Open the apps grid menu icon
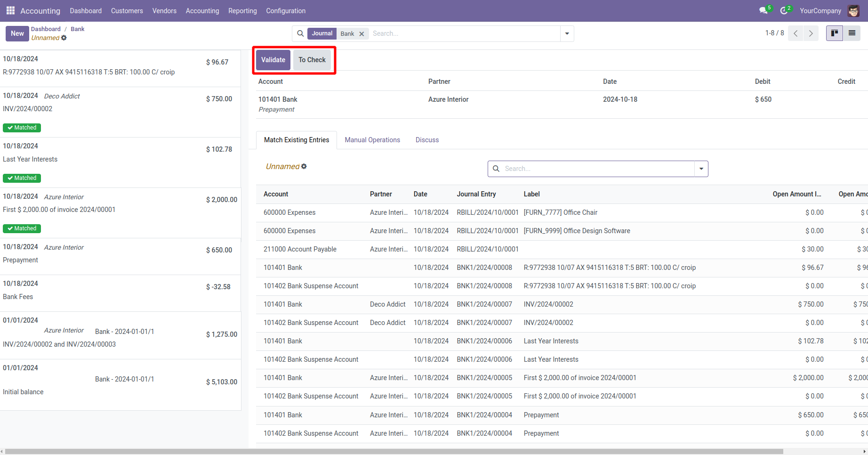Viewport: 868px width, 455px height. (x=10, y=10)
